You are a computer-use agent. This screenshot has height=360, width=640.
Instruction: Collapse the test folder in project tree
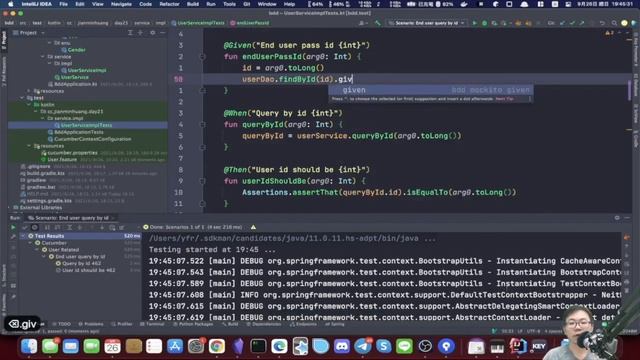(22, 98)
